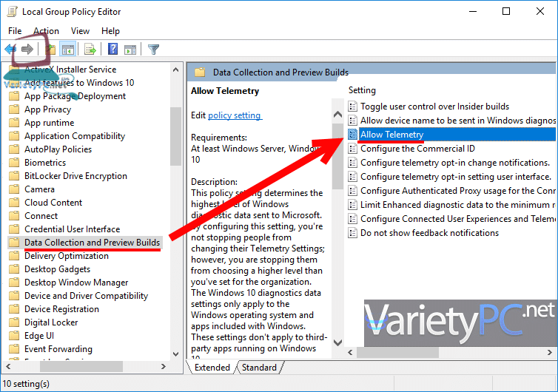Click the Setting column header
The width and height of the screenshot is (558, 392).
coord(363,90)
